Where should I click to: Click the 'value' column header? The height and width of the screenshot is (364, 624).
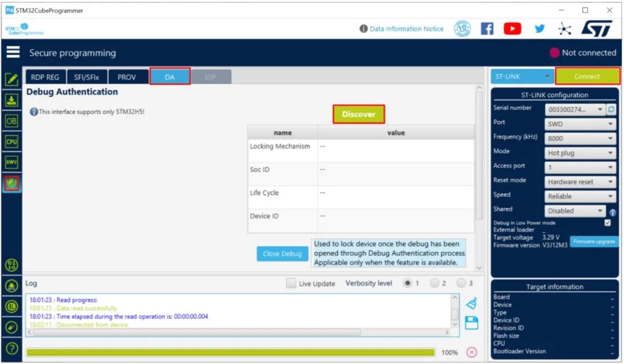(396, 132)
